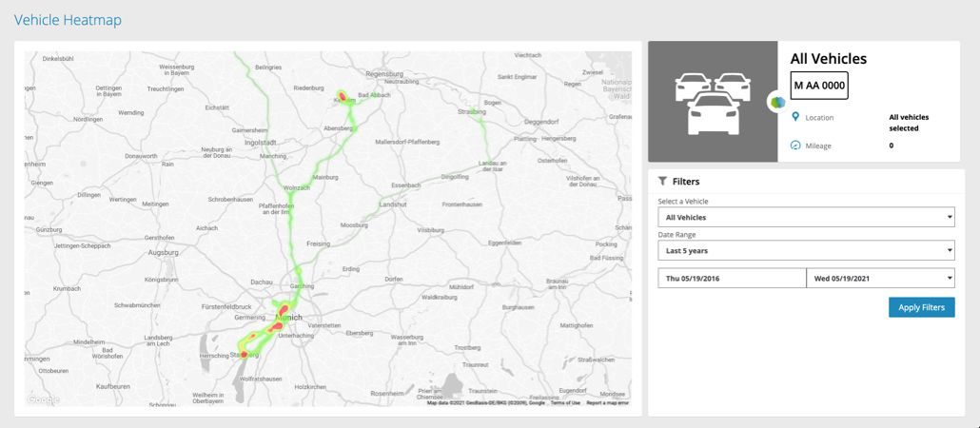Click the All Vehicles heading
The height and width of the screenshot is (428, 980).
coord(828,59)
